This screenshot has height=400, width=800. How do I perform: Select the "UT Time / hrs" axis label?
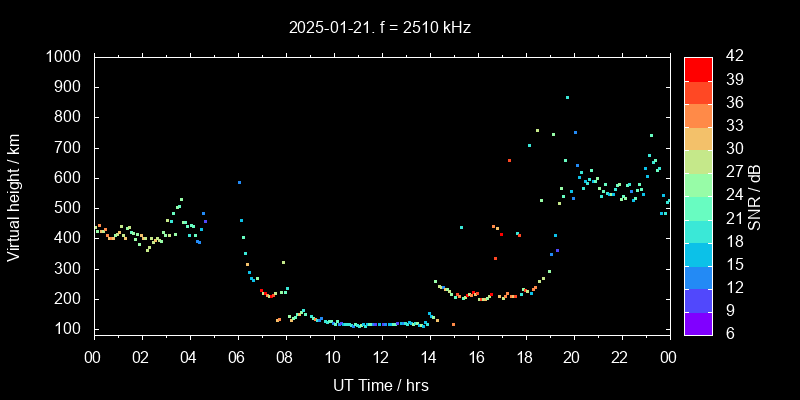tap(380, 384)
